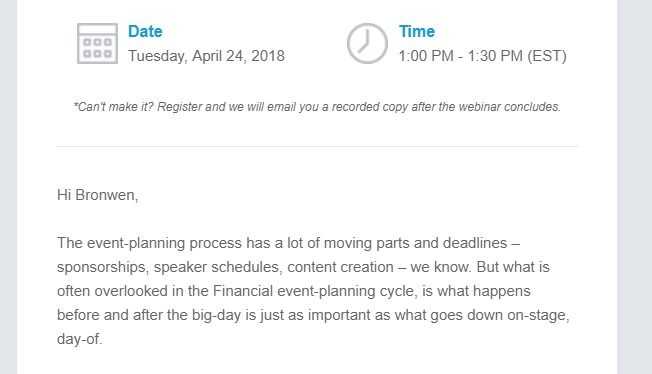Click the clock icon beside Time
This screenshot has height=374, width=652.
click(368, 43)
